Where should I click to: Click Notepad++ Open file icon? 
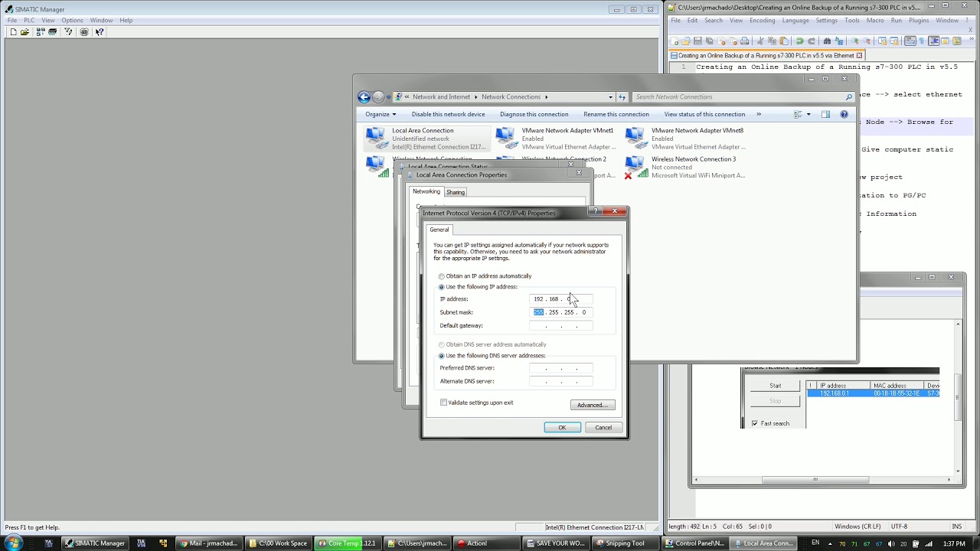click(x=686, y=41)
